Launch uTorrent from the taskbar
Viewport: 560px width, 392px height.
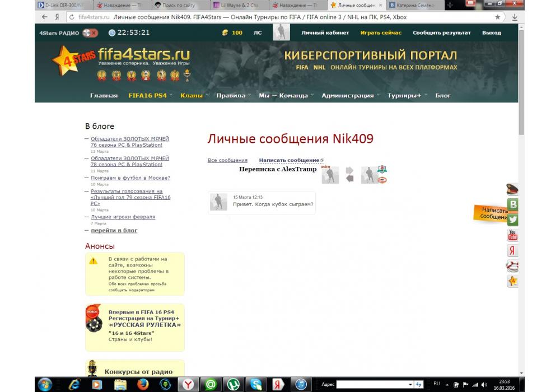tap(234, 384)
